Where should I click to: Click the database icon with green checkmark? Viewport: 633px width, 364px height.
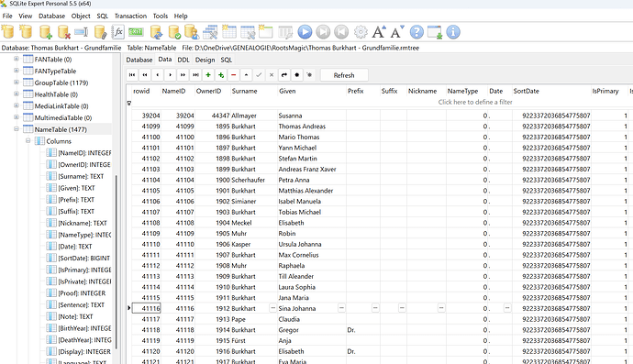pos(174,32)
